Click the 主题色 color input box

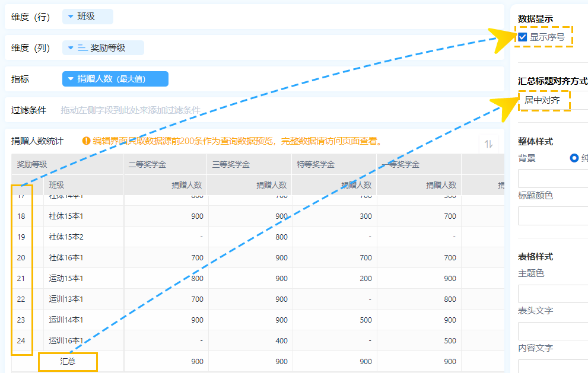[553, 294]
